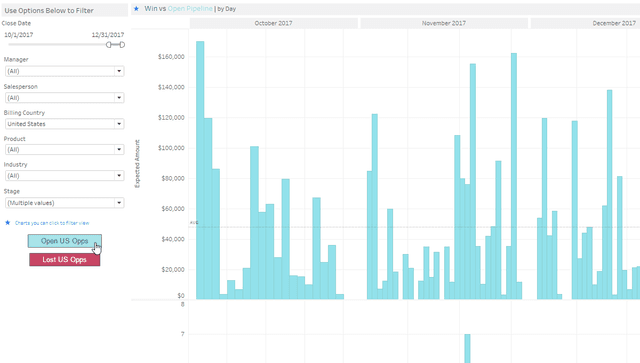Click the $40,000 axis label
640x363 pixels.
[173, 239]
